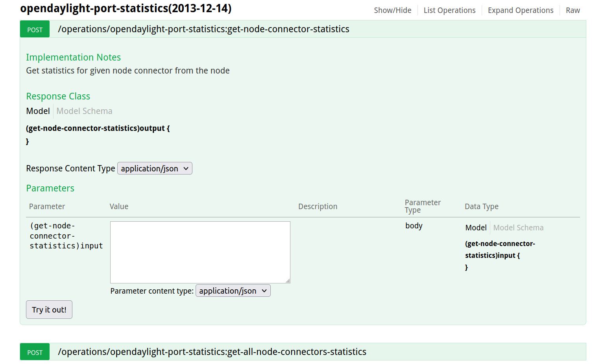Click the POST badge for get-all-node-connectors-statistics
Image resolution: width=595 pixels, height=364 pixels.
coord(35,352)
